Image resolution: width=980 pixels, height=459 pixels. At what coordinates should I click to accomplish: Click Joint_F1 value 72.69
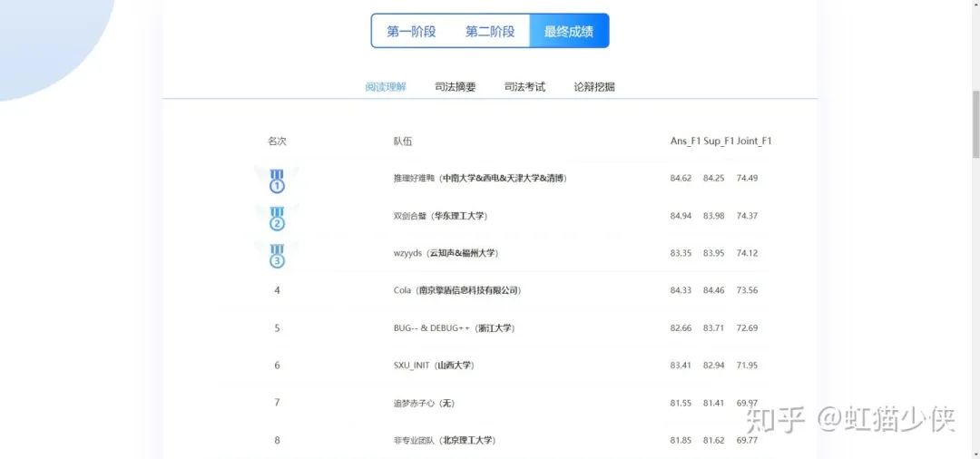[747, 327]
